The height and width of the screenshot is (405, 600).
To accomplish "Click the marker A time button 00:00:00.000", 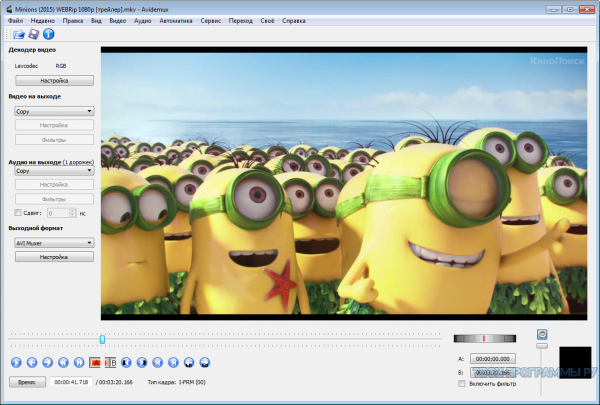I will pos(492,359).
